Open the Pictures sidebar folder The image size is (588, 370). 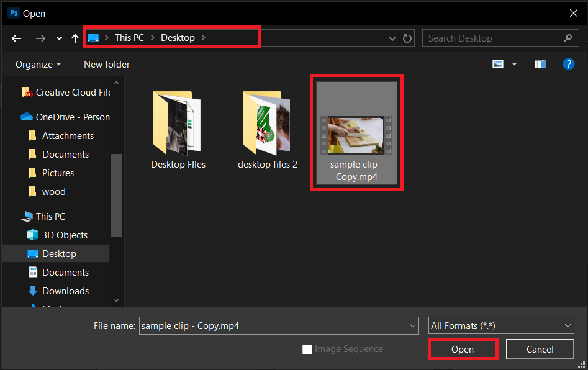(57, 173)
